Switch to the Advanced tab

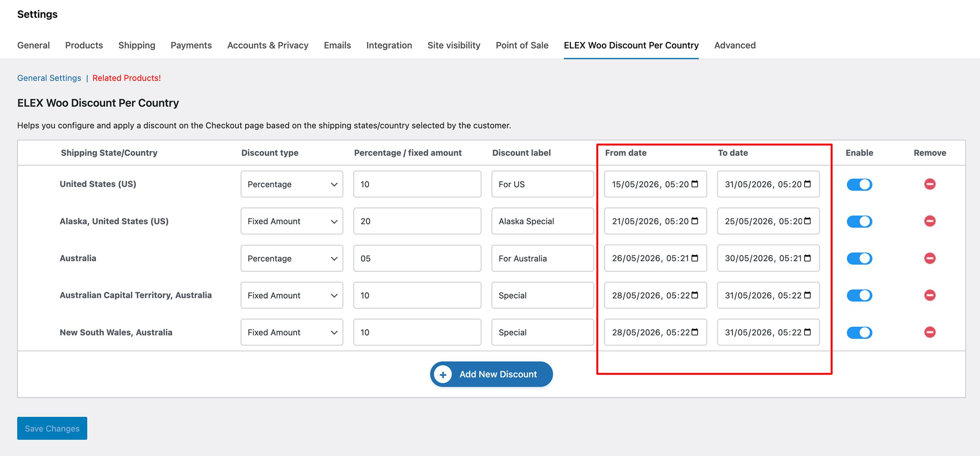[735, 45]
